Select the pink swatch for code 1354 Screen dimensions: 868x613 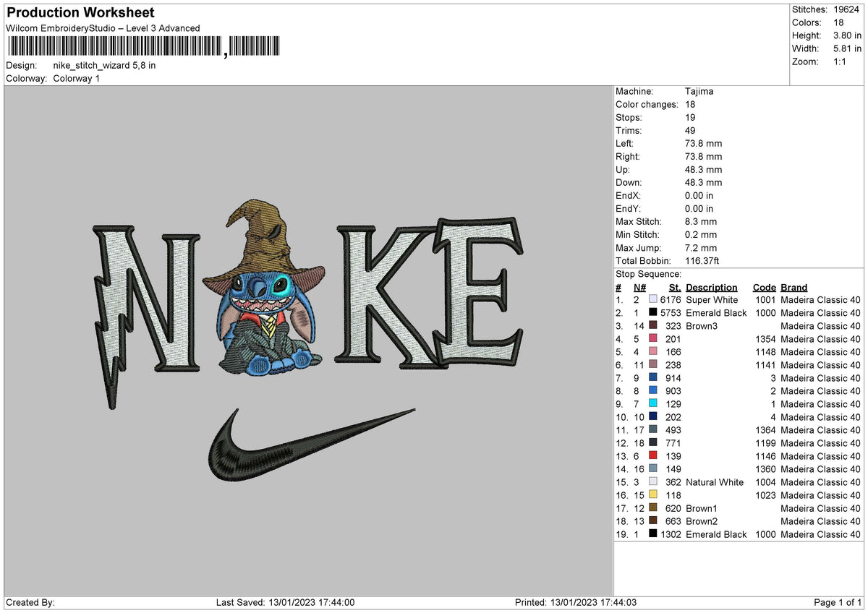653,339
